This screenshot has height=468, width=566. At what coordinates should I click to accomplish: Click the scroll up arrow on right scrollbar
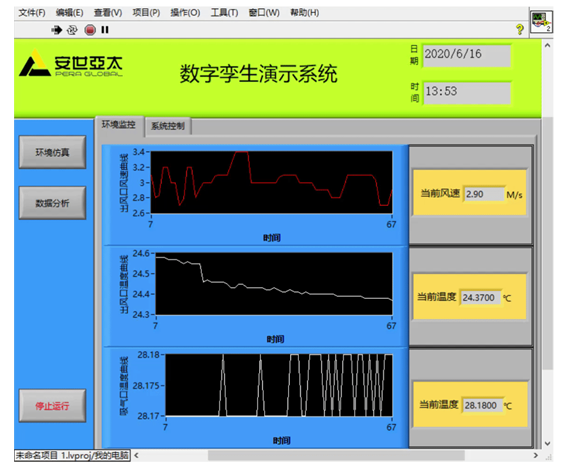coord(547,45)
